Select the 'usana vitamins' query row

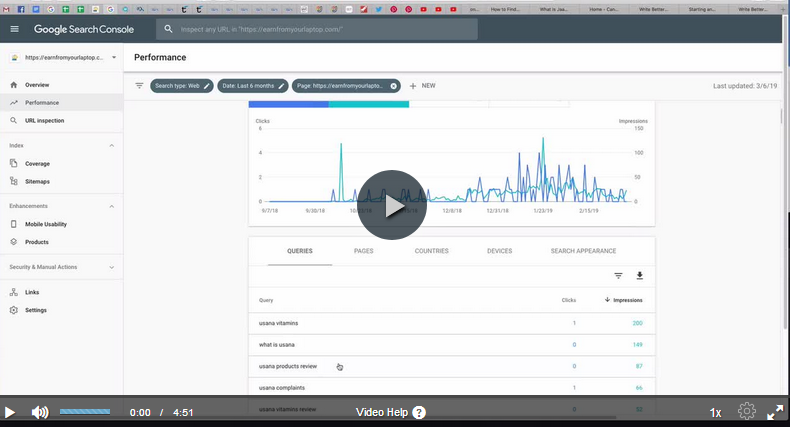[451, 323]
